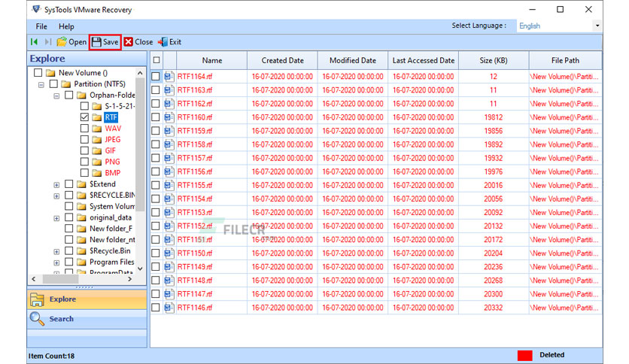Sort by Created Date column header

282,60
